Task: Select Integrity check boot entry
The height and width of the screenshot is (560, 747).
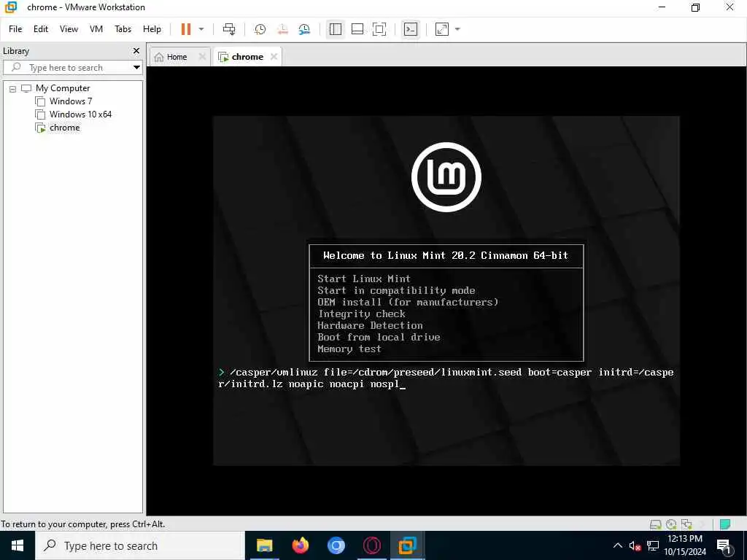Action: tap(362, 314)
